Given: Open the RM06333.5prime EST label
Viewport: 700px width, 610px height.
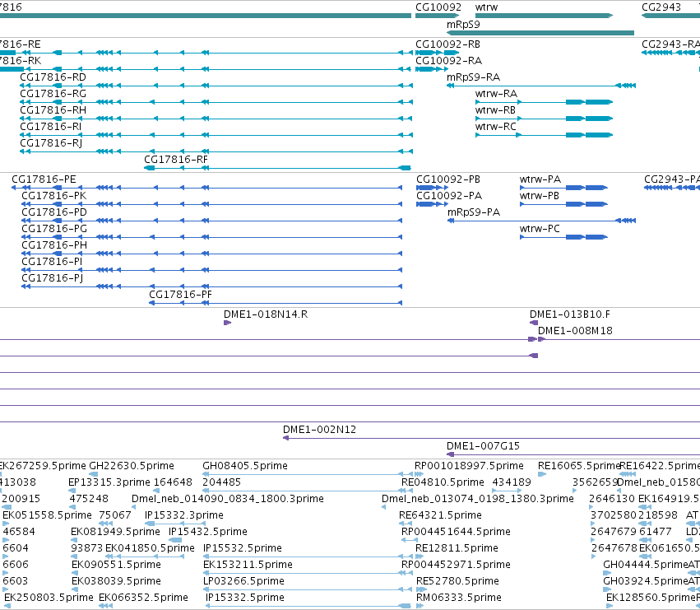Looking at the screenshot, I should tap(459, 598).
